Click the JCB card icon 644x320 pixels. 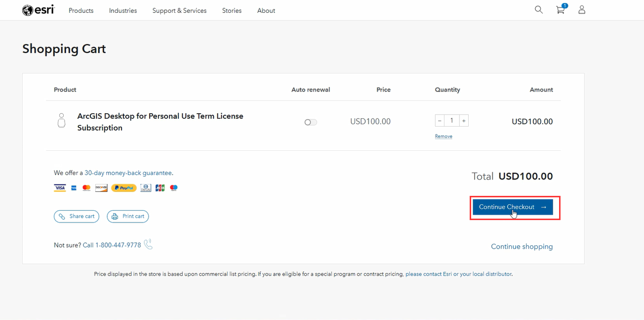pyautogui.click(x=160, y=188)
